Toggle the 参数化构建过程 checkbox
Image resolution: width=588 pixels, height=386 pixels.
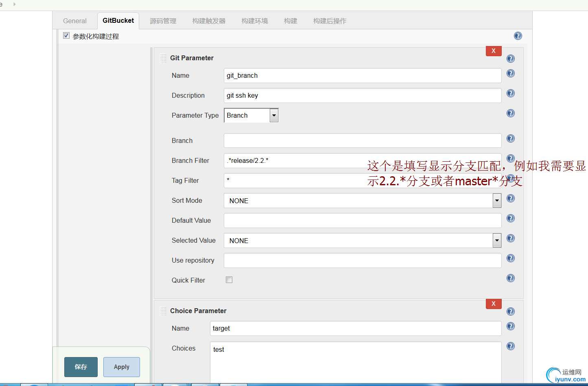[x=66, y=36]
